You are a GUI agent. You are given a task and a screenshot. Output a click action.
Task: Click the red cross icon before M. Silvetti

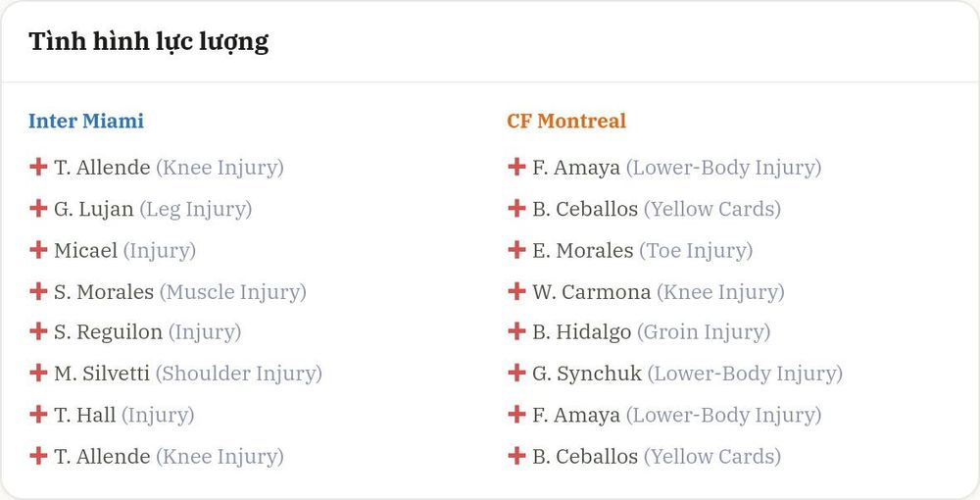[38, 373]
